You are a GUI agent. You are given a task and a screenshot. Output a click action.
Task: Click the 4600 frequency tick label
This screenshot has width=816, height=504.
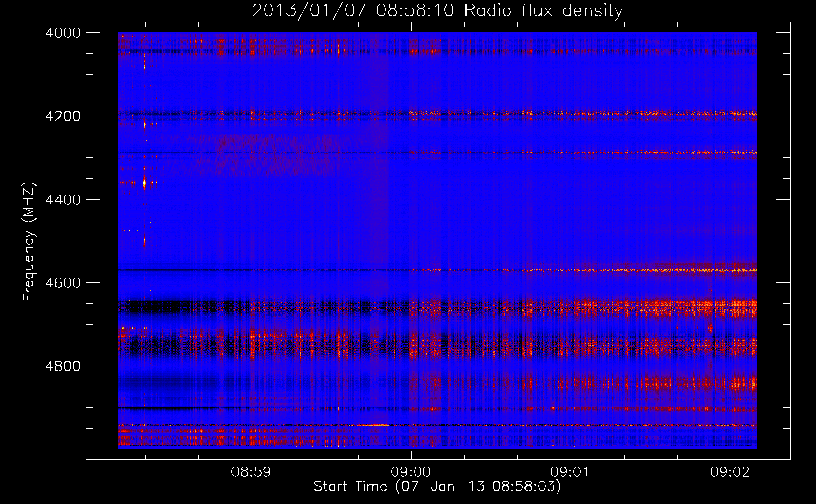click(63, 283)
